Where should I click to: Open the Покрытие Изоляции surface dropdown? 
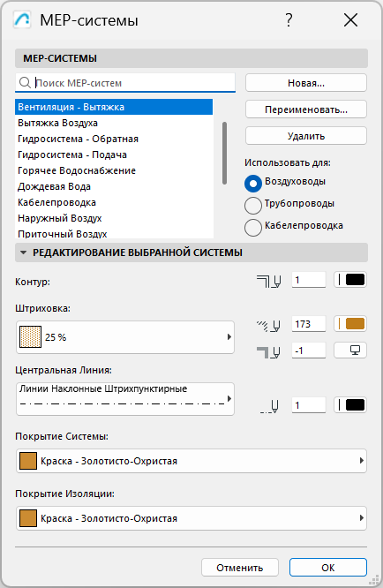(191, 518)
